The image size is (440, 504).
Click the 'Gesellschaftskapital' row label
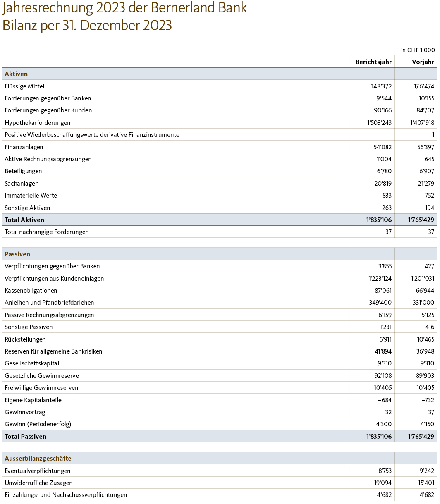[x=32, y=363]
